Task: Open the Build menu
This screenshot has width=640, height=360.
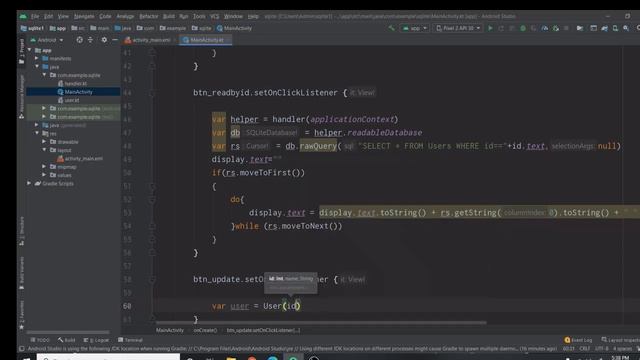Action: (169, 16)
